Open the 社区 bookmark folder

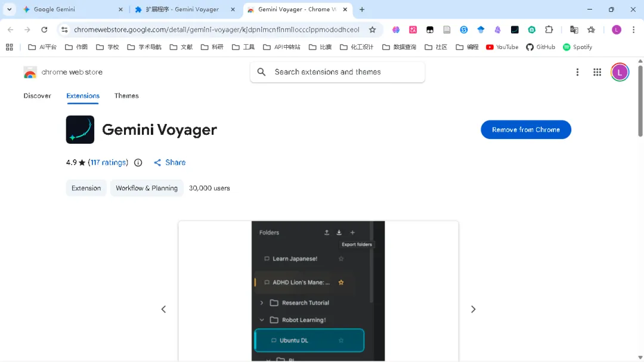point(436,47)
